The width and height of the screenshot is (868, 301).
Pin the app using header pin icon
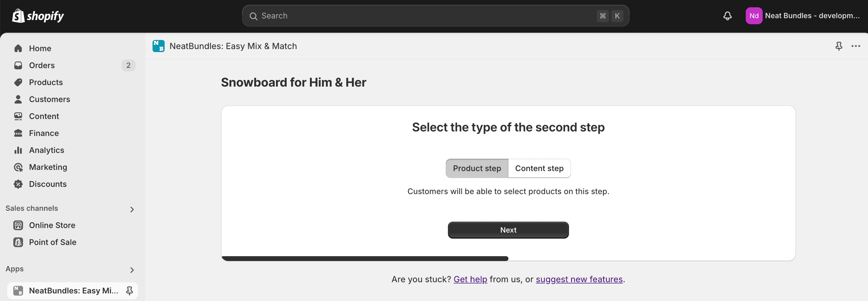839,46
